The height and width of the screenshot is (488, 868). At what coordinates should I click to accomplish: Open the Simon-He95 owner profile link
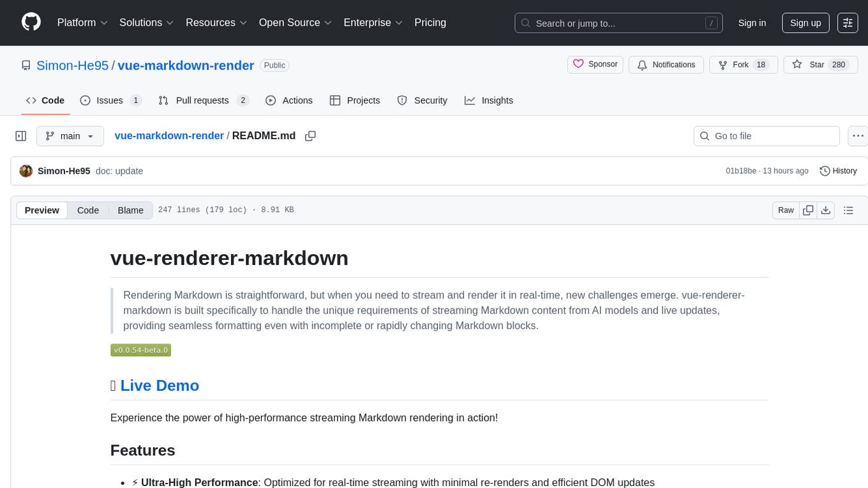(x=72, y=65)
